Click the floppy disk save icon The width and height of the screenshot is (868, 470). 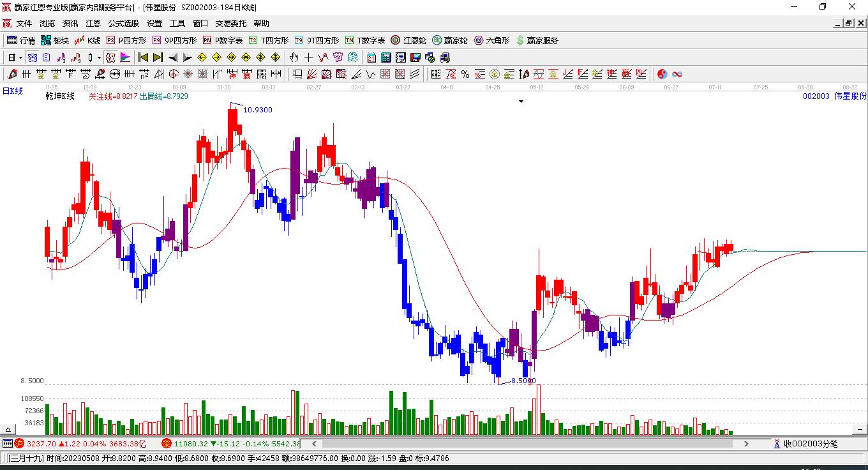[415, 57]
